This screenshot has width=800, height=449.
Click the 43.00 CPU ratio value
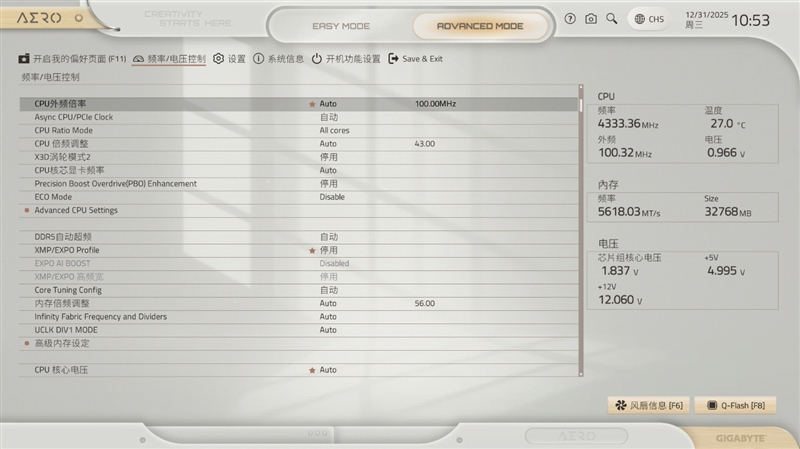point(424,144)
